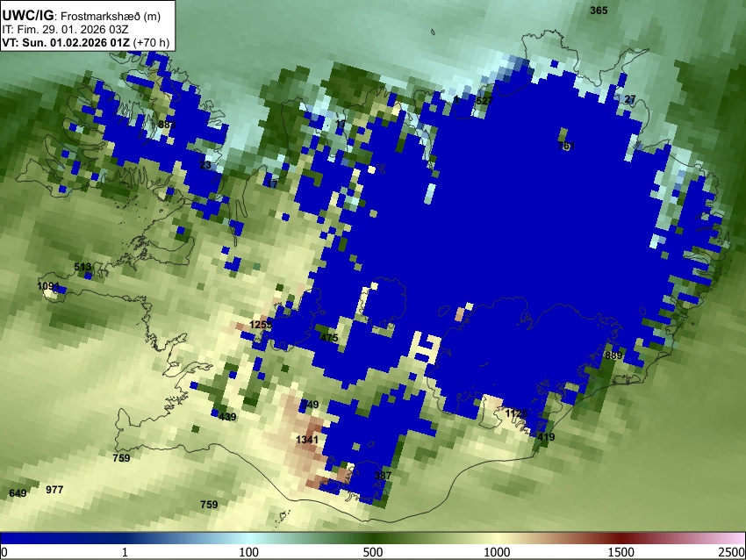Click the map value 649
746x560 pixels.
tap(18, 493)
